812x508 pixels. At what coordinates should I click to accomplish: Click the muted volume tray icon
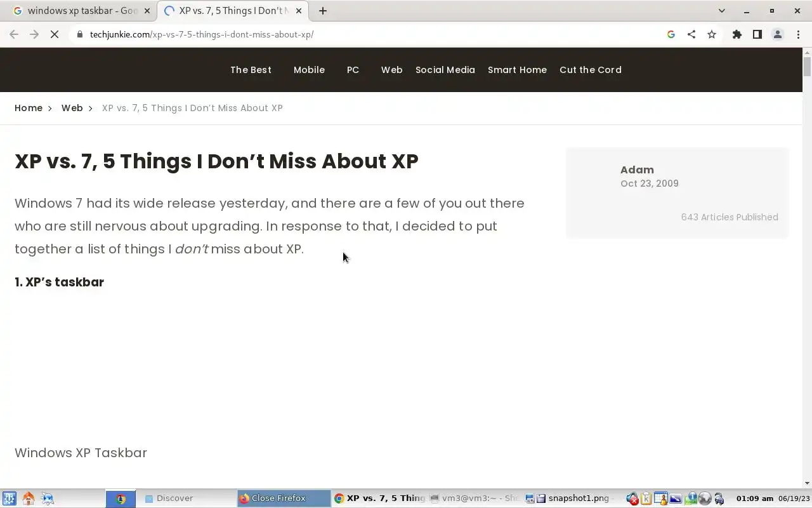(x=632, y=498)
